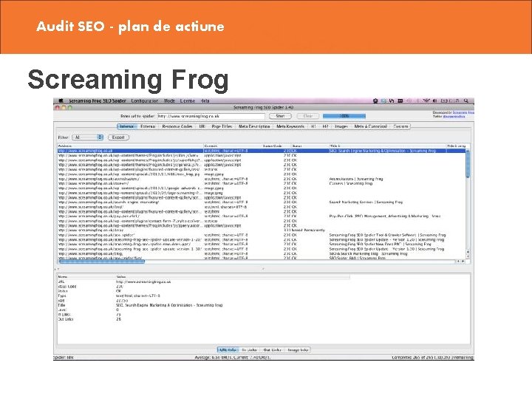Select the 'Screaming Frog SEO Spider Tool & Crawler' row
The width and height of the screenshot is (532, 399).
[x=262, y=235]
